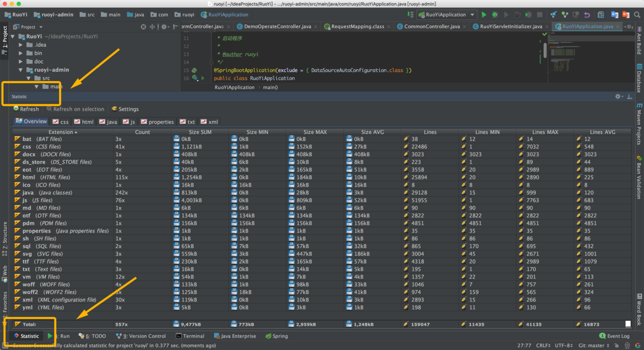Collapse the ruoyi-admin module node
Viewport: 644px width, 350px height.
click(21, 70)
